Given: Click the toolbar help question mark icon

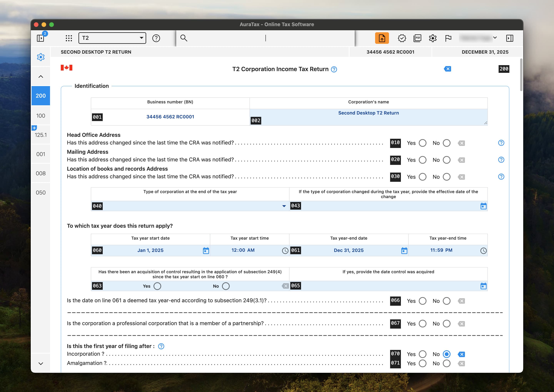Looking at the screenshot, I should pos(156,38).
